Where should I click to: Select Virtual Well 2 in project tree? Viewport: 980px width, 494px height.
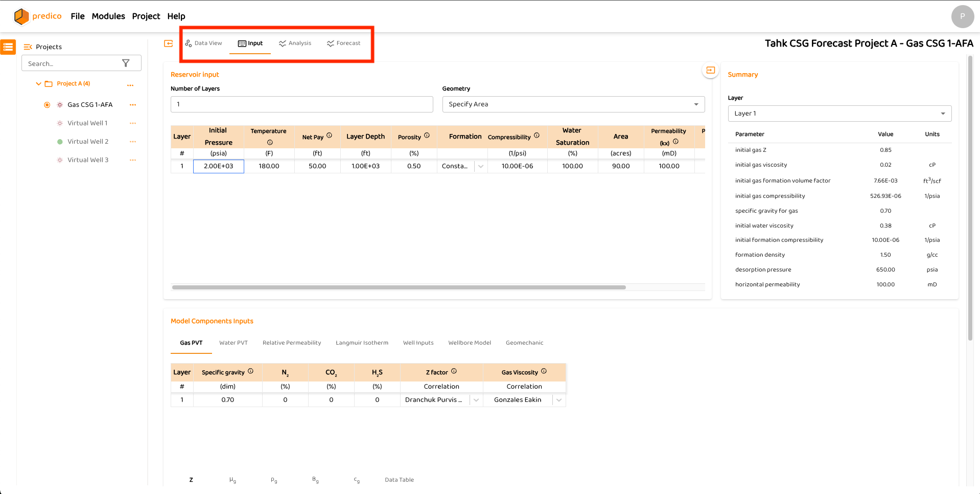click(x=87, y=142)
